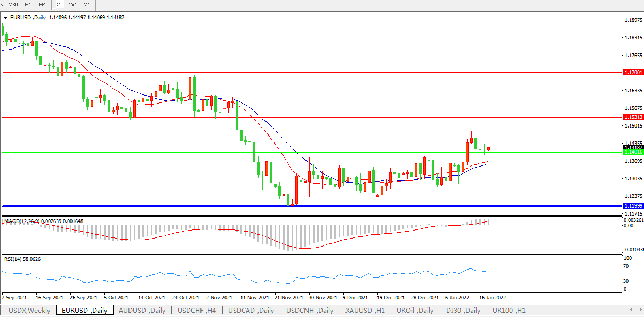This screenshot has width=644, height=317.
Task: Switch chart timeframe to M30
Action: 13,4
